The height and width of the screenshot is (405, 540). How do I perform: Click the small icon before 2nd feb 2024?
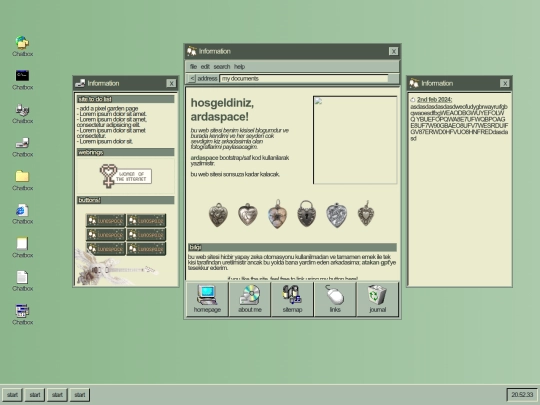(x=413, y=100)
